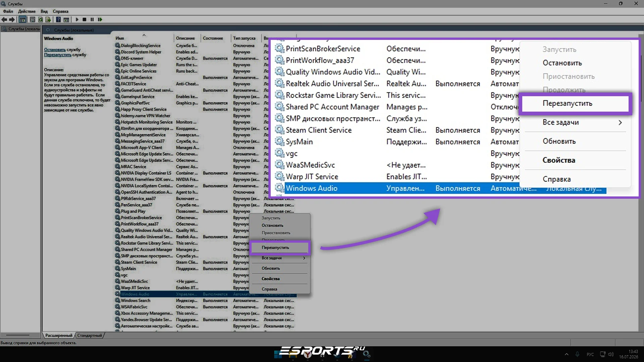Sort by the Имя column header
The height and width of the screenshot is (362, 644).
[x=144, y=38]
